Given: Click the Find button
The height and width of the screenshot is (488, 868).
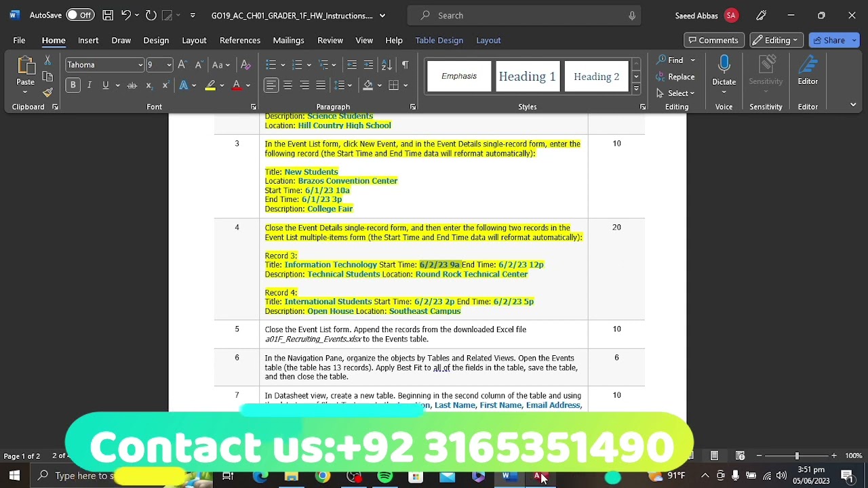Looking at the screenshot, I should click(669, 60).
